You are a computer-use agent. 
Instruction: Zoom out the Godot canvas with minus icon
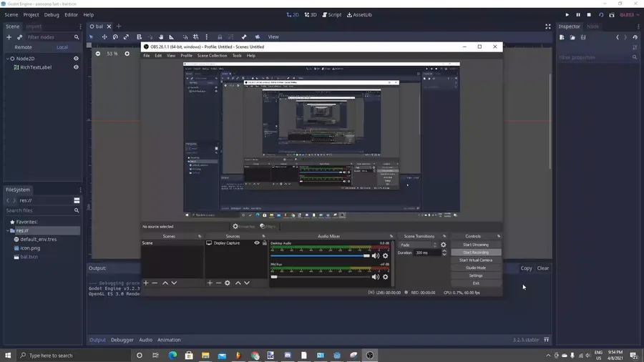click(x=98, y=54)
